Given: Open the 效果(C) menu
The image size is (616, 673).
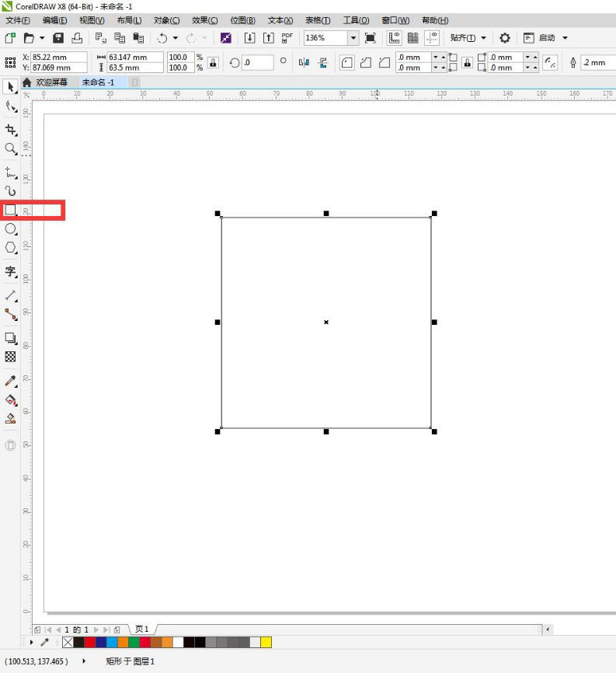Looking at the screenshot, I should click(204, 20).
